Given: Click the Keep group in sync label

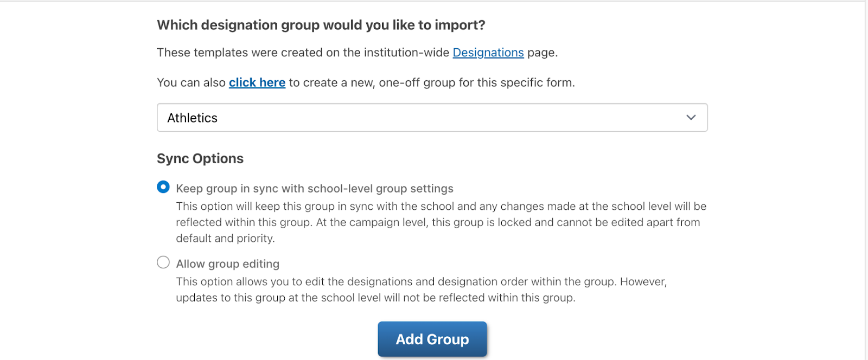Looking at the screenshot, I should coord(315,189).
